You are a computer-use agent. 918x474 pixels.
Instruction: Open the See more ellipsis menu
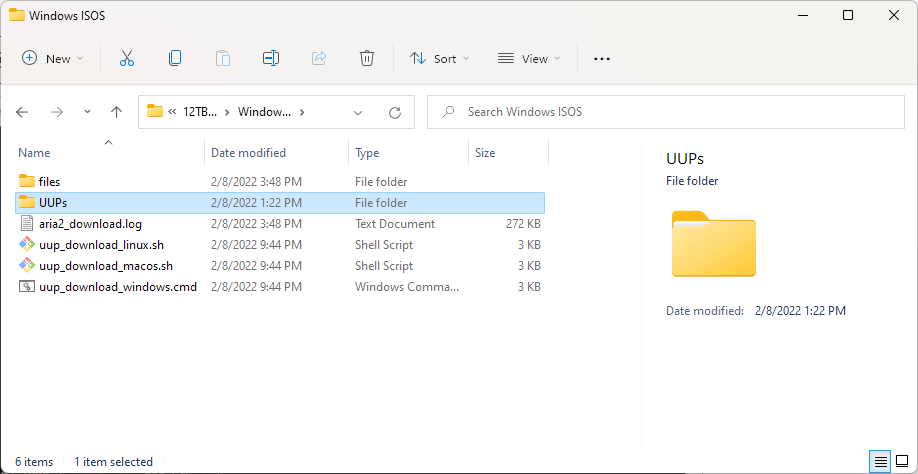click(x=601, y=59)
